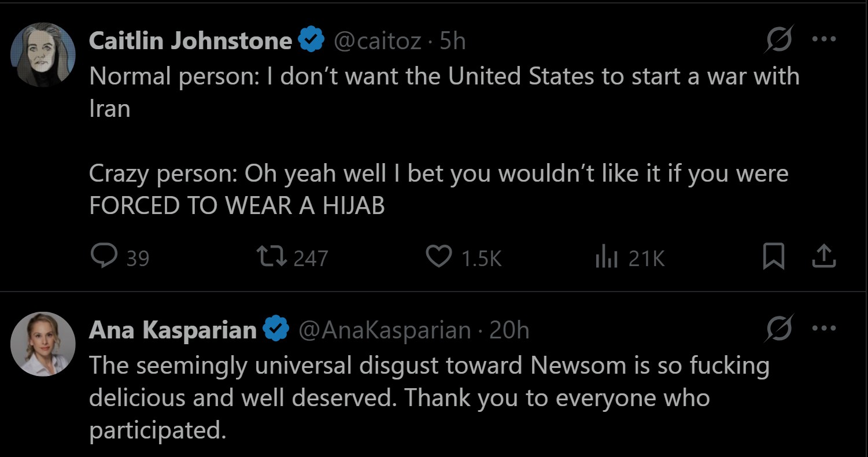The image size is (868, 457).
Task: Click the 5h timestamp on first tweet
Action: coord(453,40)
